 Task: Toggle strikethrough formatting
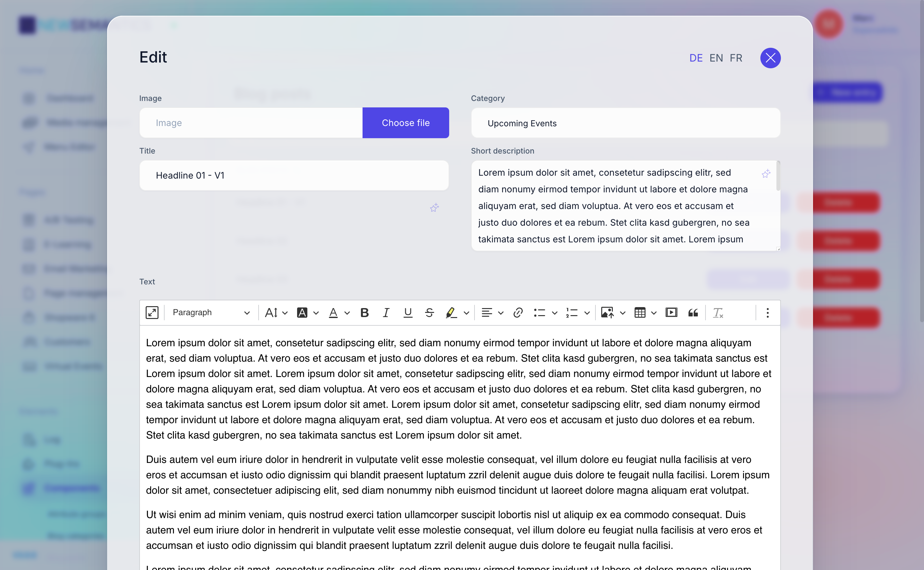[429, 313]
